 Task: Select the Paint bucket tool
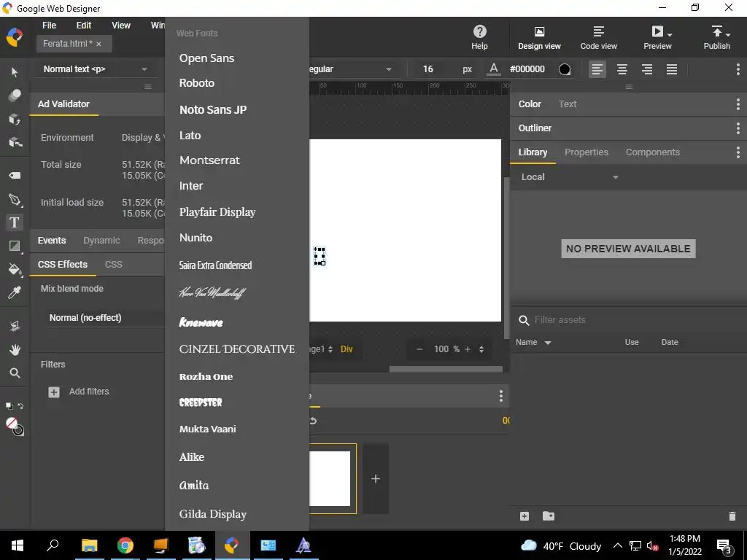coord(15,269)
